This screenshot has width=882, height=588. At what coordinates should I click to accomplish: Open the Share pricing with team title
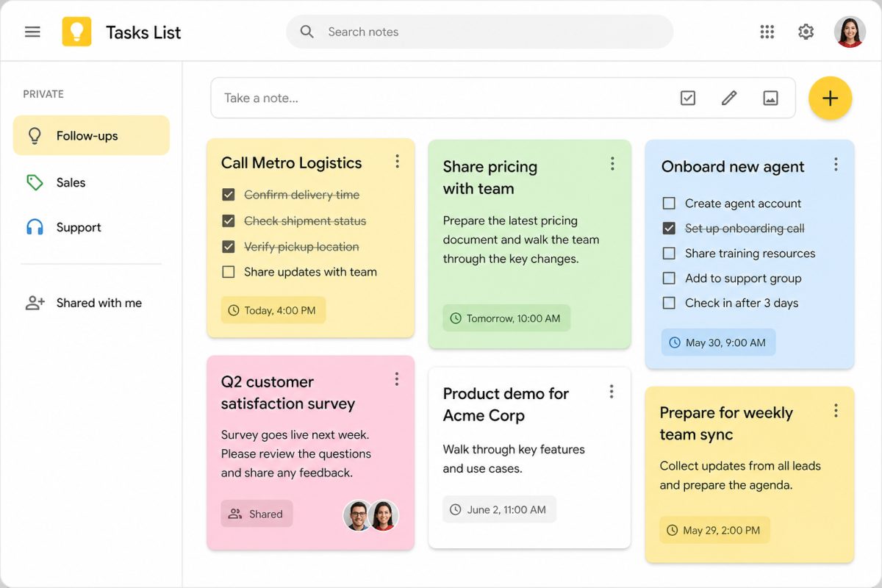pos(490,178)
